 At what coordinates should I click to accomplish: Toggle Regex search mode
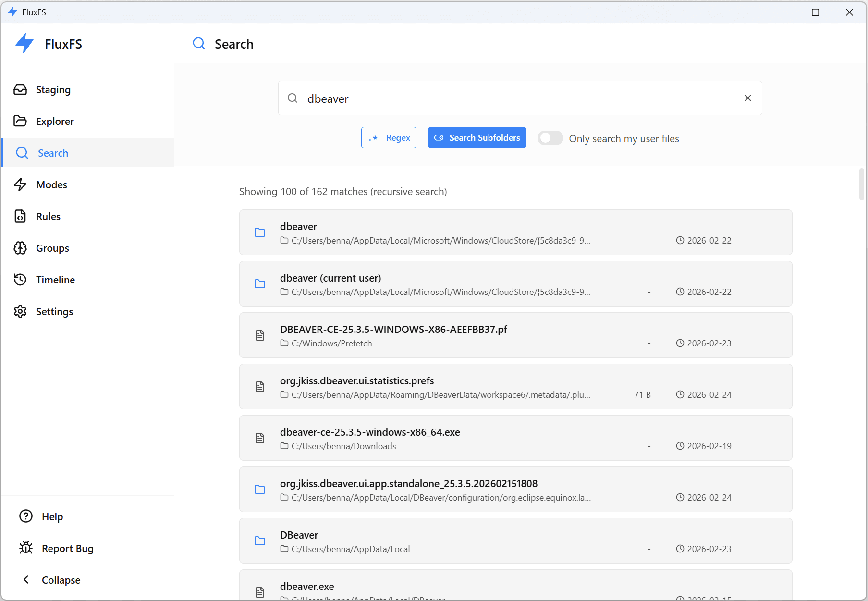388,137
